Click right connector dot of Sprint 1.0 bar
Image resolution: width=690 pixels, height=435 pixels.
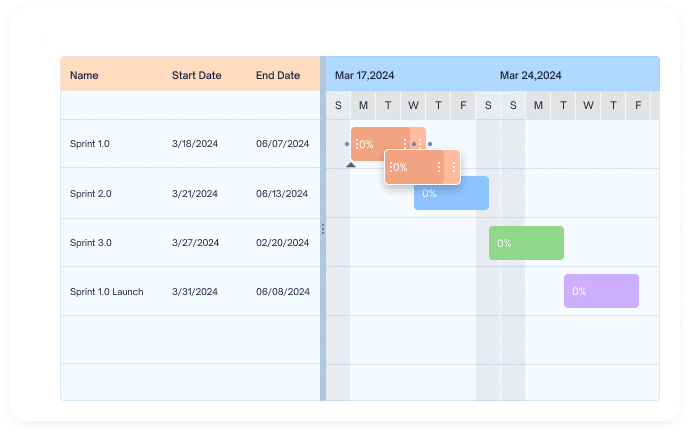point(430,144)
